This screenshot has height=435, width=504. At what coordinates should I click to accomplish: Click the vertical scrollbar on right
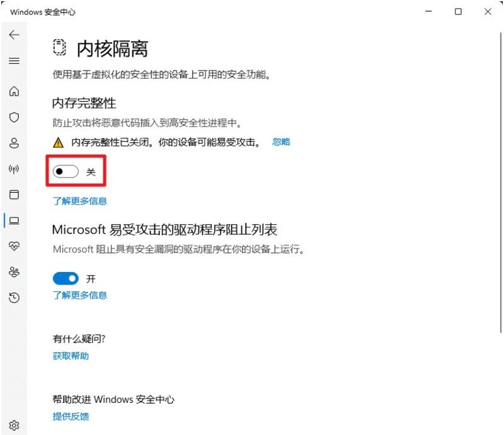pos(500,183)
